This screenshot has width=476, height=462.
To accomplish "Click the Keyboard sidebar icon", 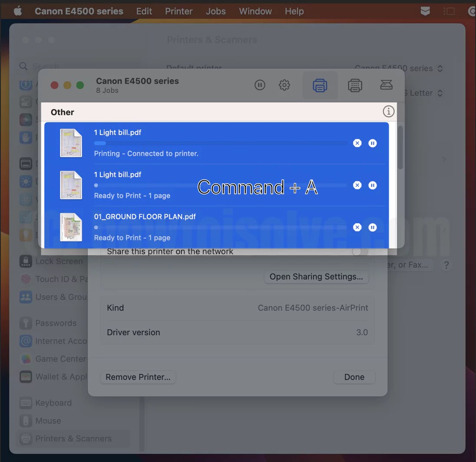I will [x=26, y=403].
